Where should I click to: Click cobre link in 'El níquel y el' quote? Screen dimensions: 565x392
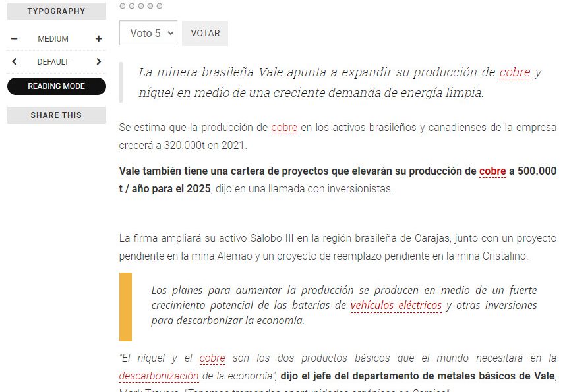pos(212,358)
